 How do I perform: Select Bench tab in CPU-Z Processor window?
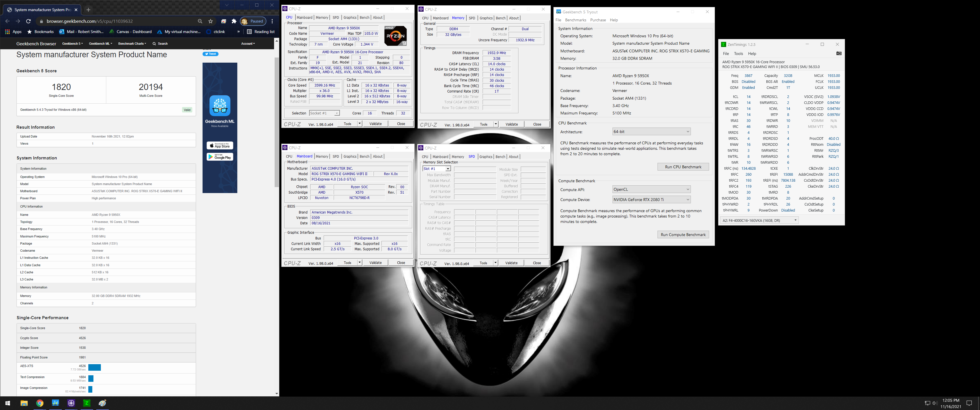point(364,17)
